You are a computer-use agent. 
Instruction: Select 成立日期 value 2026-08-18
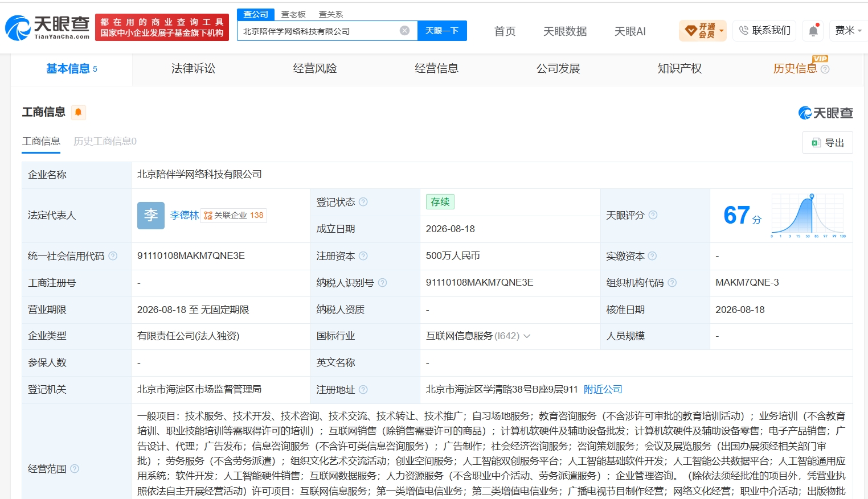click(451, 229)
